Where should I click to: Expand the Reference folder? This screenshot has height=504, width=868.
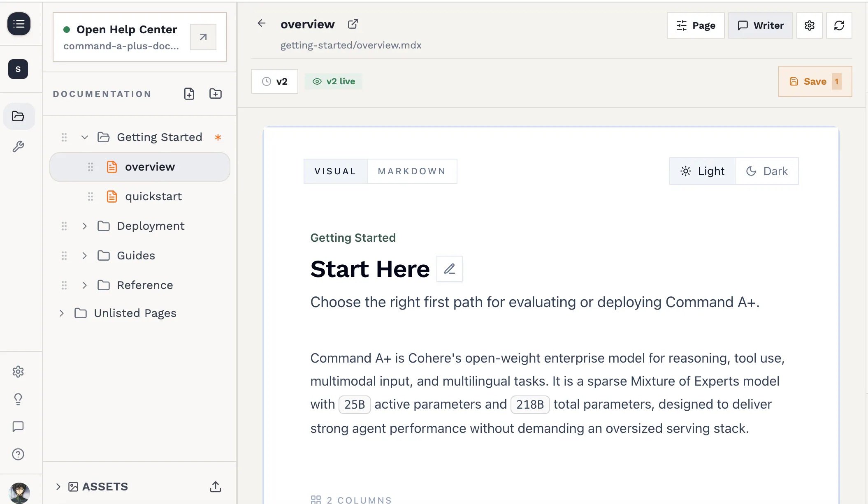(x=85, y=285)
